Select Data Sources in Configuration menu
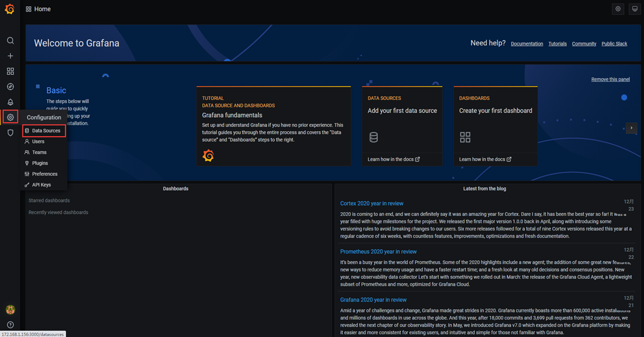Screen dimensions: 644x337 pyautogui.click(x=44, y=131)
